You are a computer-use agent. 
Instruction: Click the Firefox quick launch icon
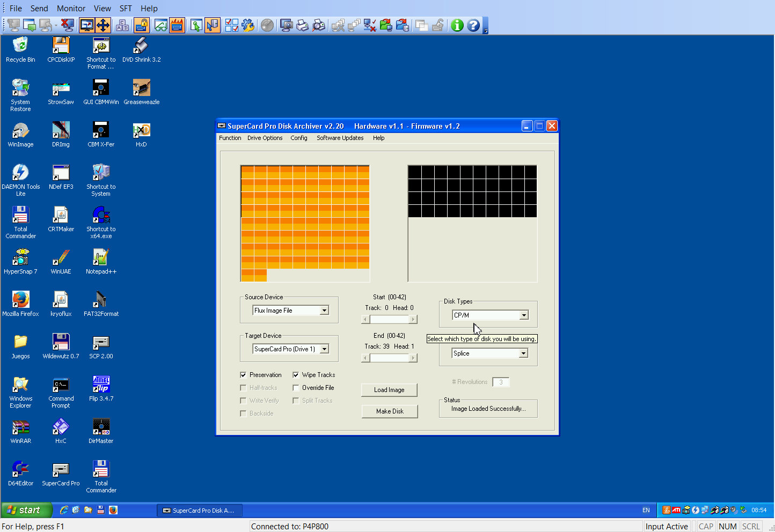[113, 510]
